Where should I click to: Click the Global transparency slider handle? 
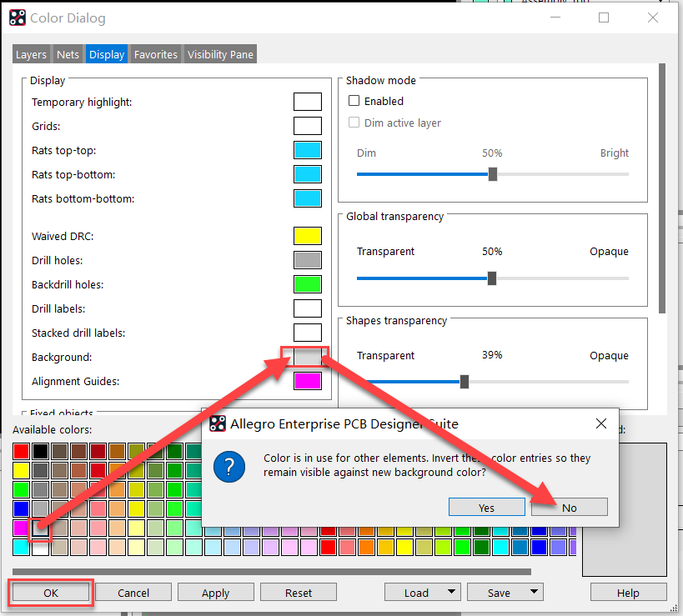(492, 278)
